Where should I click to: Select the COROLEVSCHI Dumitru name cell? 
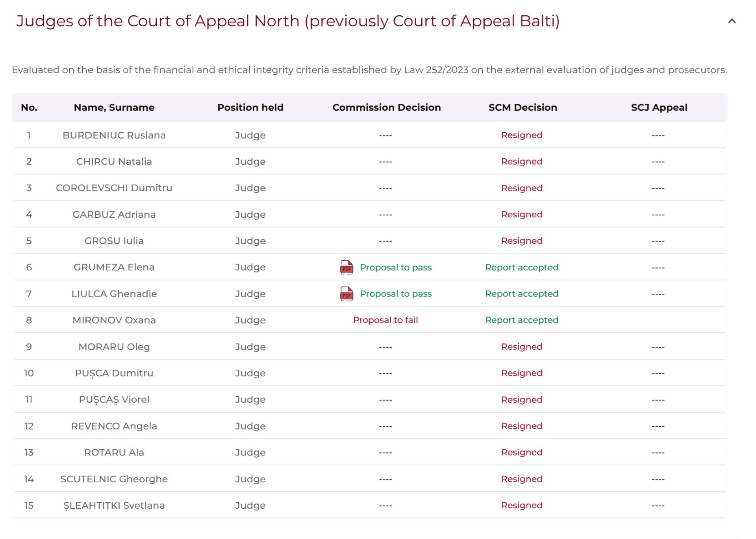tap(114, 188)
